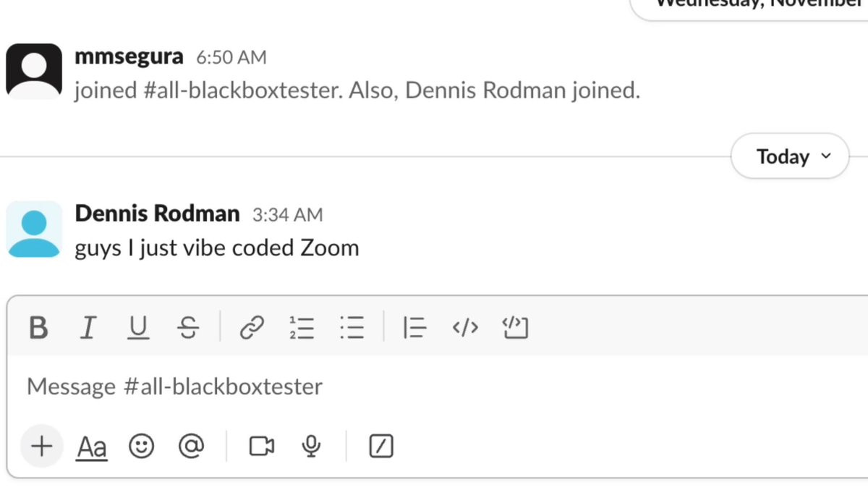868x490 pixels.
Task: Click the Message #all-blackboxtester input field
Action: pos(362,386)
